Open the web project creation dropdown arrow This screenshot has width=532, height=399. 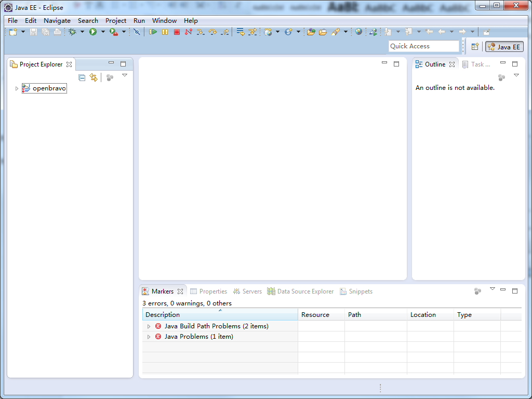point(277,32)
